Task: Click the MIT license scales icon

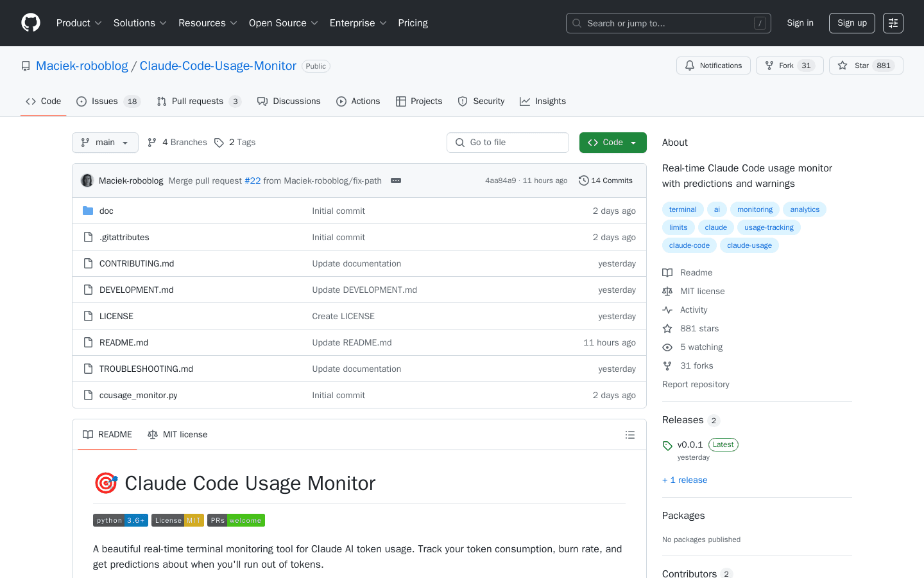Action: pyautogui.click(x=667, y=291)
